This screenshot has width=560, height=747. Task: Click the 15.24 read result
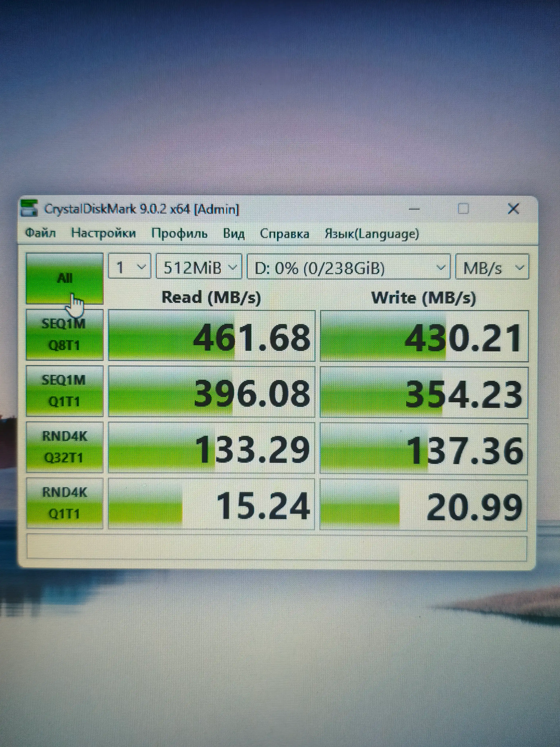tap(212, 504)
